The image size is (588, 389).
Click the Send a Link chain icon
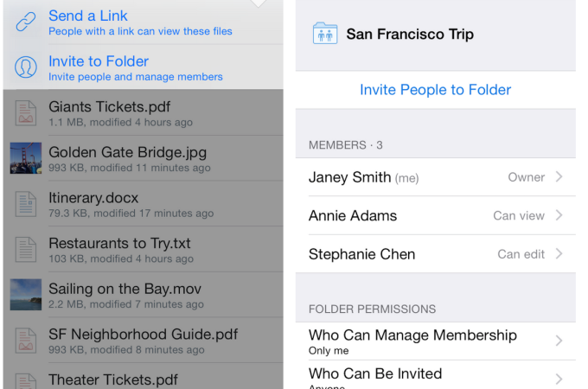tap(26, 22)
